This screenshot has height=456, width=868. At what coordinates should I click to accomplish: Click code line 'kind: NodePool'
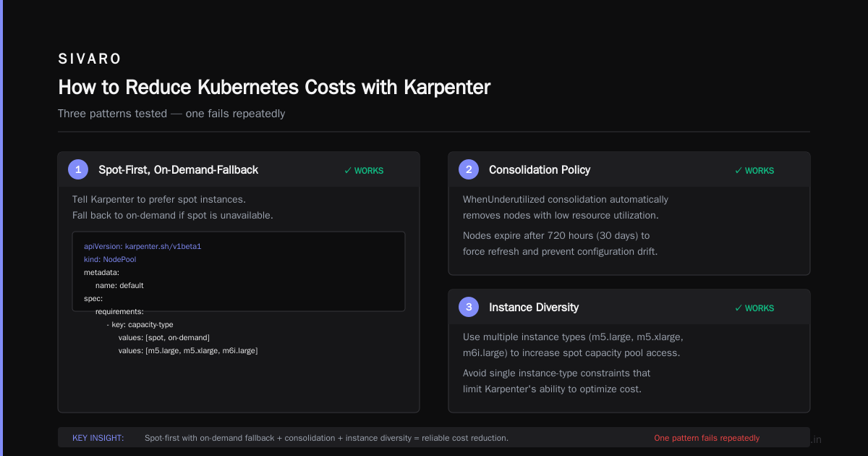(110, 259)
